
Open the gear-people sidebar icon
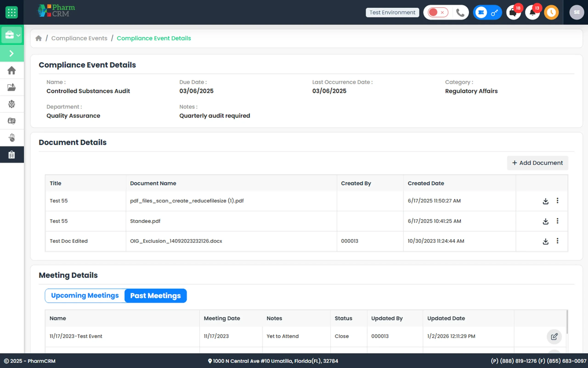coord(12,104)
